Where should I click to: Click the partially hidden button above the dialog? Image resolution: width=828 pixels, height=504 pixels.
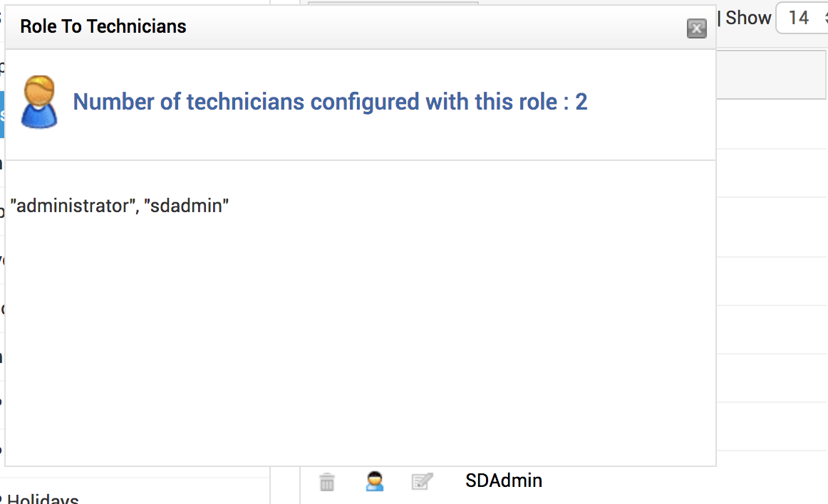(x=393, y=3)
